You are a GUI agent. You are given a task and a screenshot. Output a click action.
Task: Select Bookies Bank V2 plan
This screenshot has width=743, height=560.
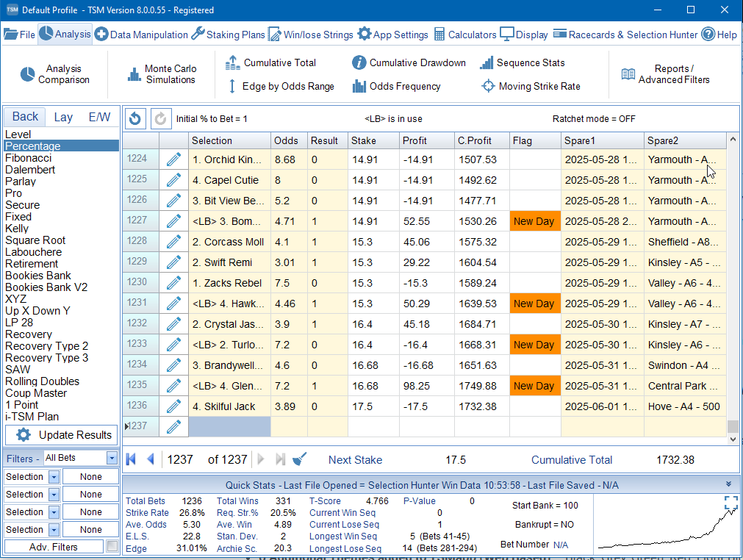(x=46, y=287)
